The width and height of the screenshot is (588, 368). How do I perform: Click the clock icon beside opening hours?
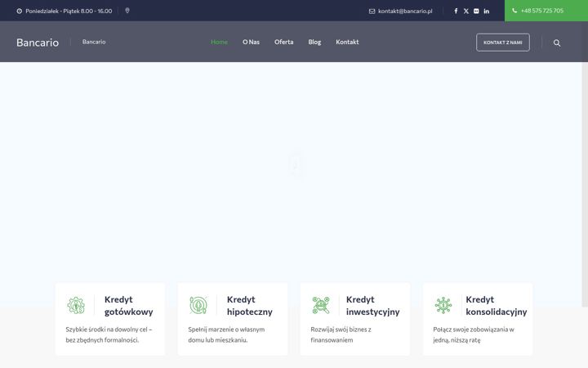20,11
